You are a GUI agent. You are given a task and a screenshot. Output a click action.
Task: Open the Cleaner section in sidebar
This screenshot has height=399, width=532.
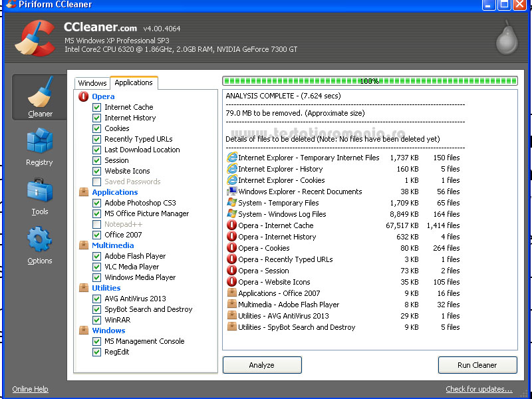[x=39, y=97]
